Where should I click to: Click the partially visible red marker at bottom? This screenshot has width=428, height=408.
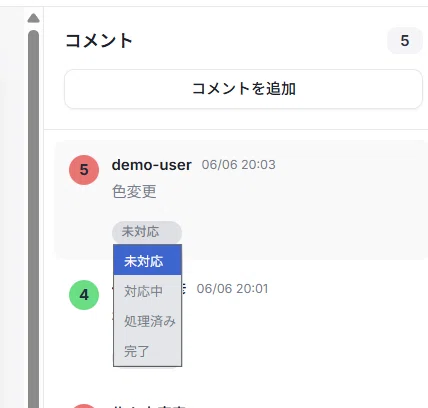(84, 406)
